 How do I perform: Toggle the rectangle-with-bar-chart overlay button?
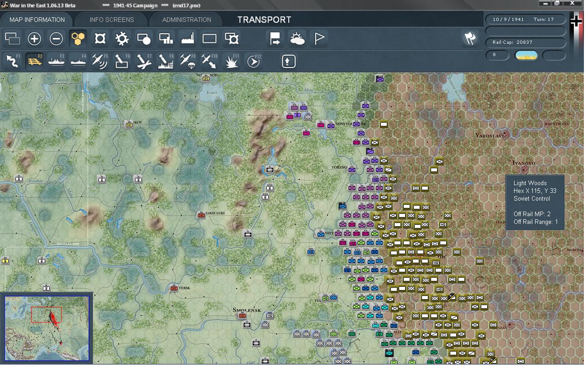point(166,39)
